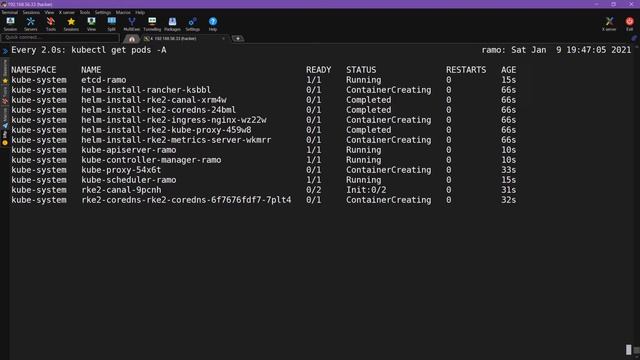Click 'kube-proxy-54x6t' pod name
The height and width of the screenshot is (360, 640).
pos(121,170)
